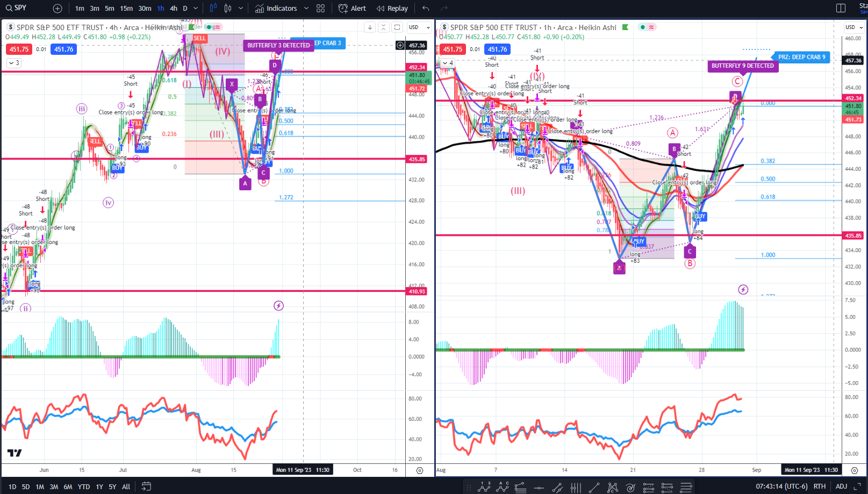Open the Indicators dialog
868x494 pixels.
click(x=276, y=9)
